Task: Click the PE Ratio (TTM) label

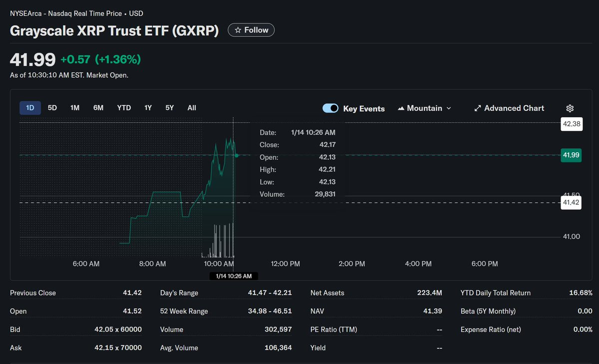Action: point(334,330)
